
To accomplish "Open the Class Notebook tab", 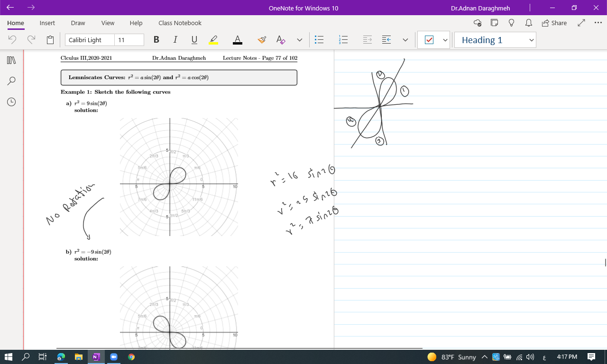I will click(180, 23).
